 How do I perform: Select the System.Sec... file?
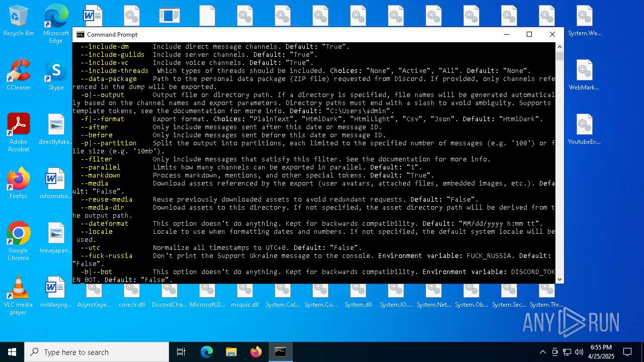pos(509,297)
